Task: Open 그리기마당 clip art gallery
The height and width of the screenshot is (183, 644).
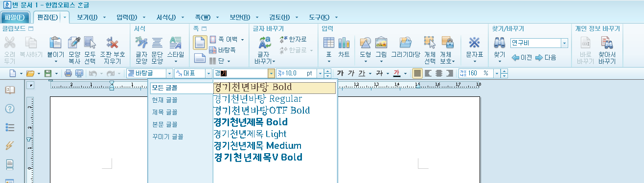Action: click(406, 43)
